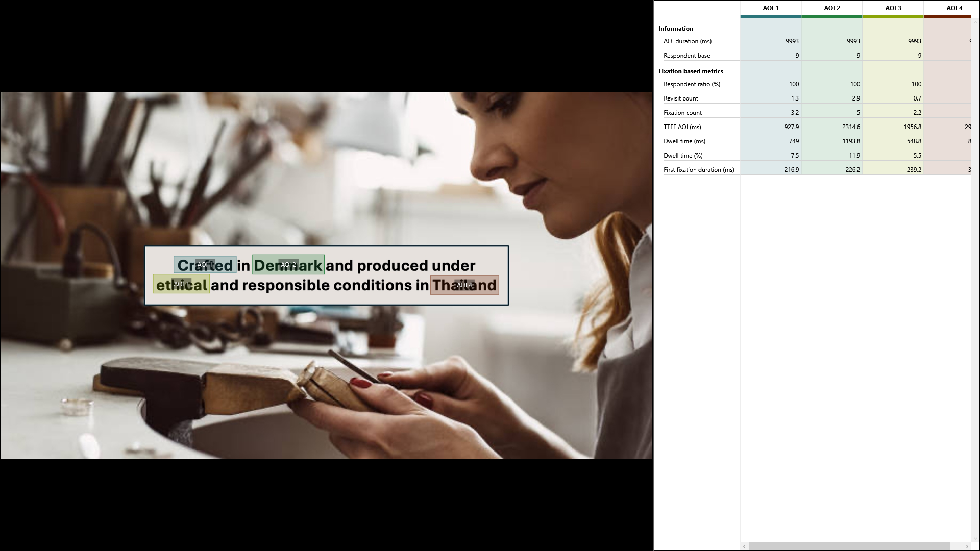Click the Fixation based metrics heading

coord(691,71)
